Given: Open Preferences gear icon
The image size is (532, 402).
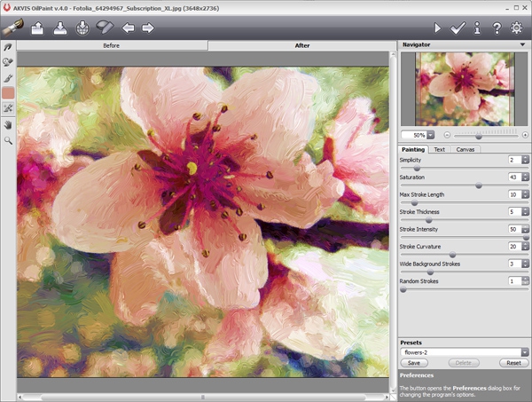Looking at the screenshot, I should click(x=516, y=28).
